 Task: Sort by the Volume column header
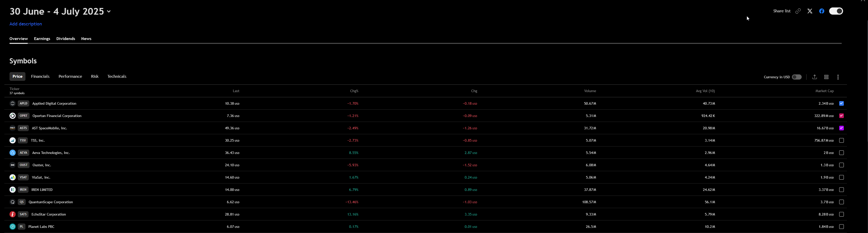(590, 91)
